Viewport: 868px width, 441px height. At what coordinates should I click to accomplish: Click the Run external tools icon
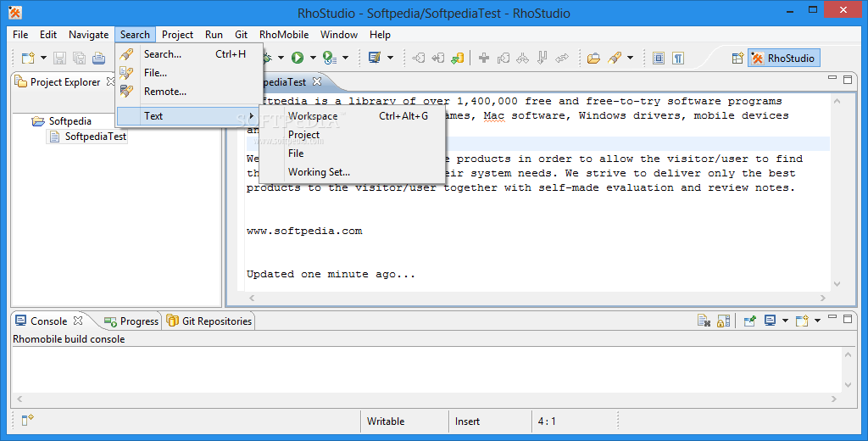(x=330, y=58)
